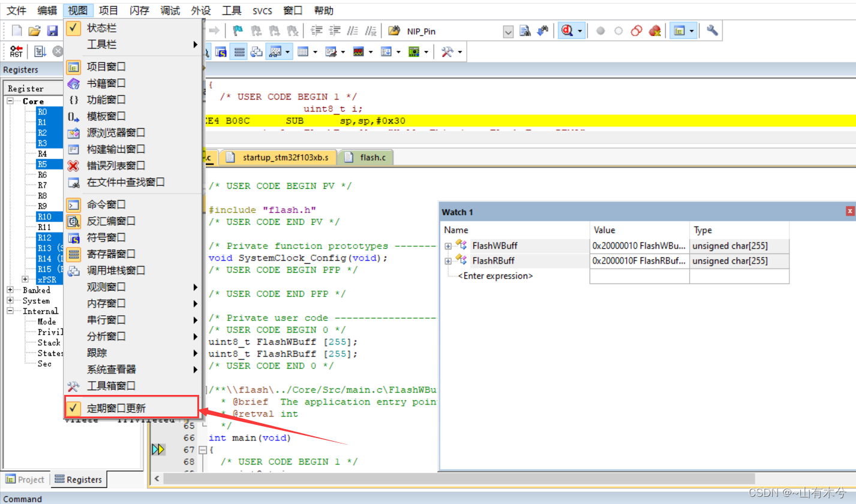Image resolution: width=856 pixels, height=504 pixels.
Task: Collapse the Internal register group
Action: click(10, 311)
